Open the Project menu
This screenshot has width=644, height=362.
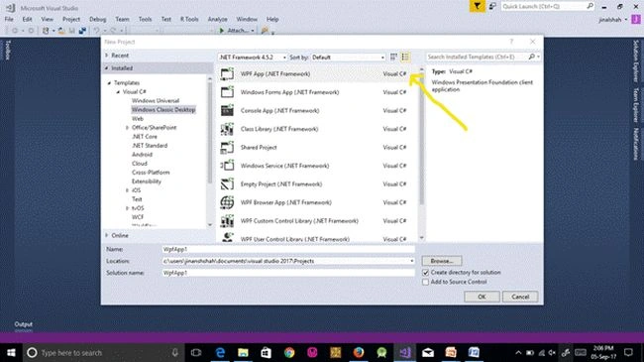click(x=71, y=19)
